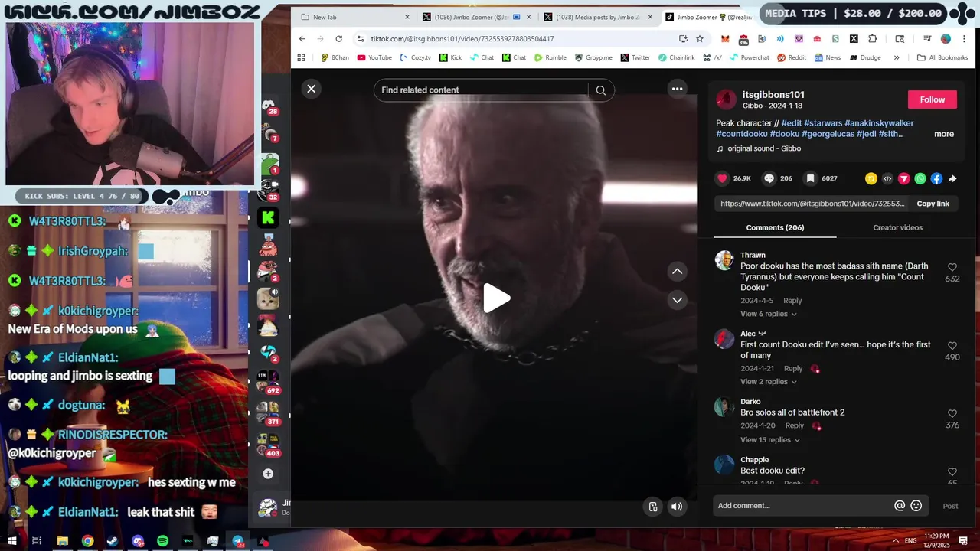Mute the video with the speaker icon
Image resolution: width=980 pixels, height=551 pixels.
(x=677, y=506)
